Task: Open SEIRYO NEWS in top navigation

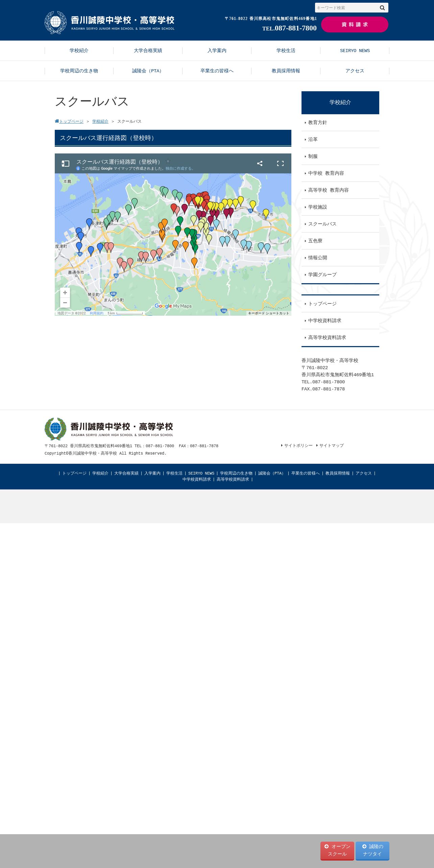Action: (x=355, y=51)
